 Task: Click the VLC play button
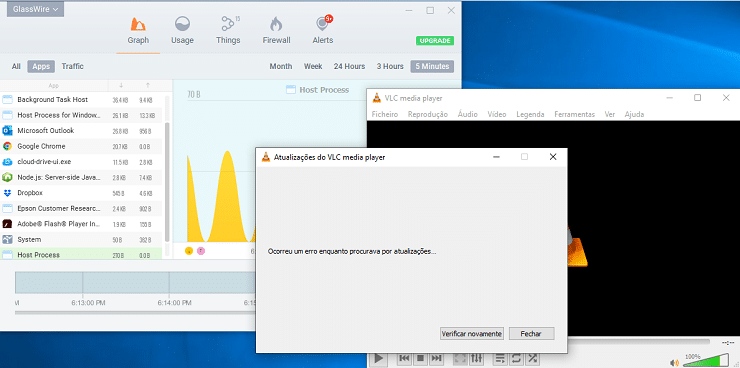point(378,359)
